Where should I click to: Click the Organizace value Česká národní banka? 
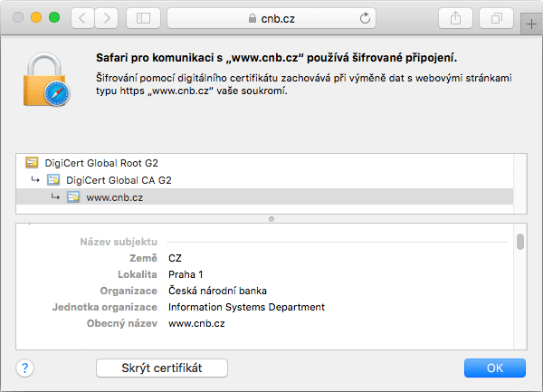(217, 291)
